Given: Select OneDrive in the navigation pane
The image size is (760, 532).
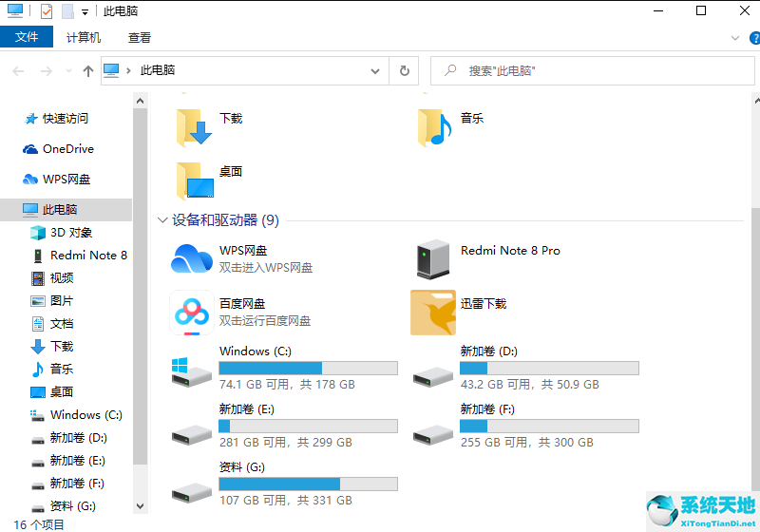Looking at the screenshot, I should coord(66,149).
